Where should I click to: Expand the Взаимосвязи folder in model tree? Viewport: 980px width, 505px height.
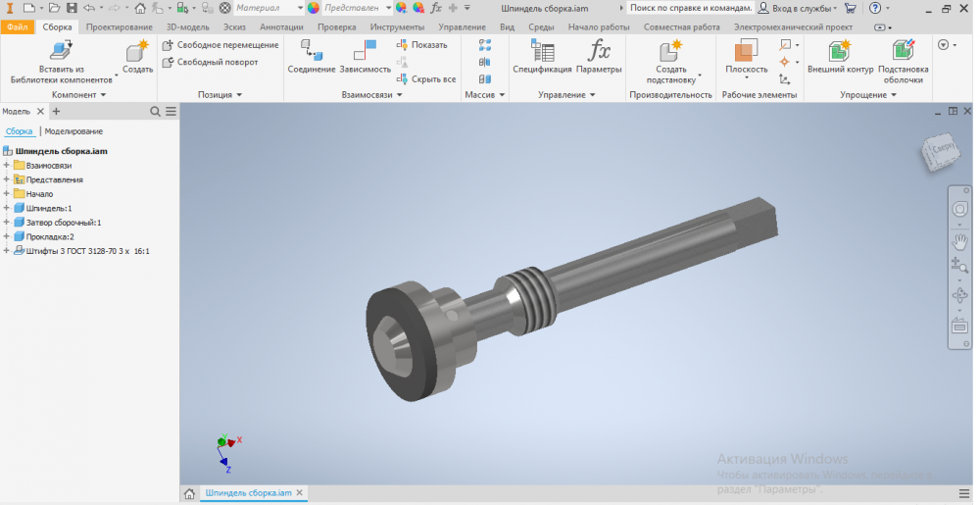point(7,166)
